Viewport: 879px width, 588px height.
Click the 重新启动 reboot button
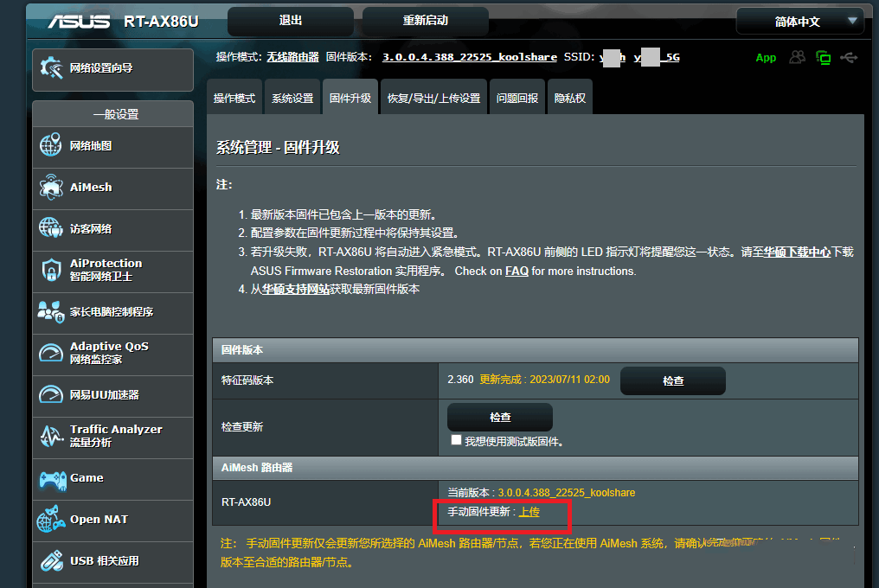point(426,21)
